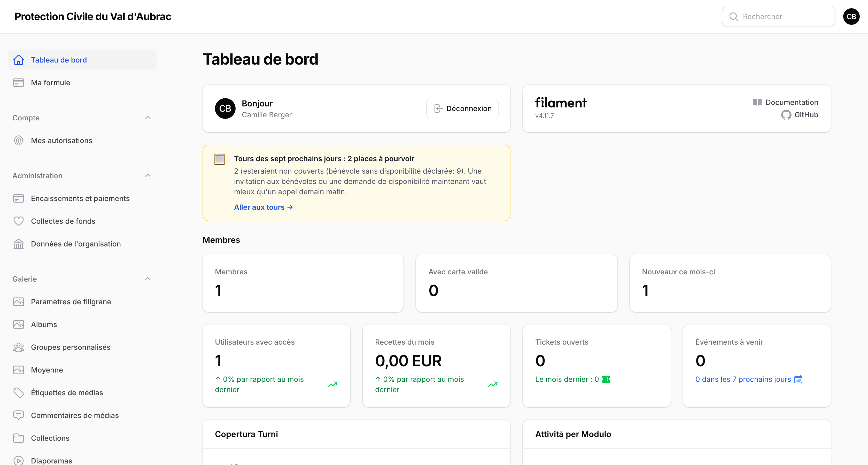Screen dimensions: 868x465
Task: Collapse the Administration sidebar group
Action: point(148,176)
